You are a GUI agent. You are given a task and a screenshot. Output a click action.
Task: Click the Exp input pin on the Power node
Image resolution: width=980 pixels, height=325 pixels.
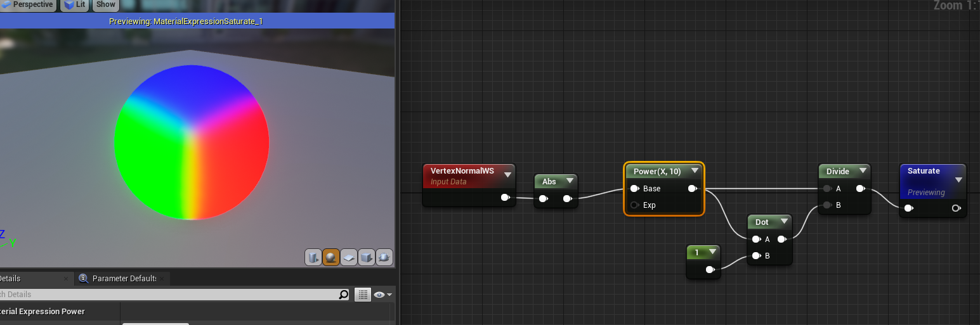click(634, 205)
